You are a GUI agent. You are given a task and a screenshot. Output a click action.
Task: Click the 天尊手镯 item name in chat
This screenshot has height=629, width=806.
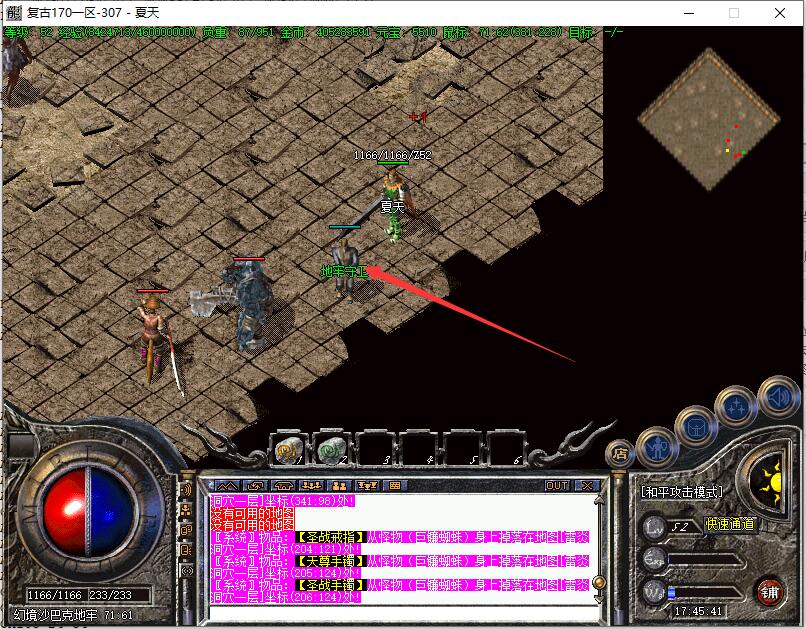[332, 561]
